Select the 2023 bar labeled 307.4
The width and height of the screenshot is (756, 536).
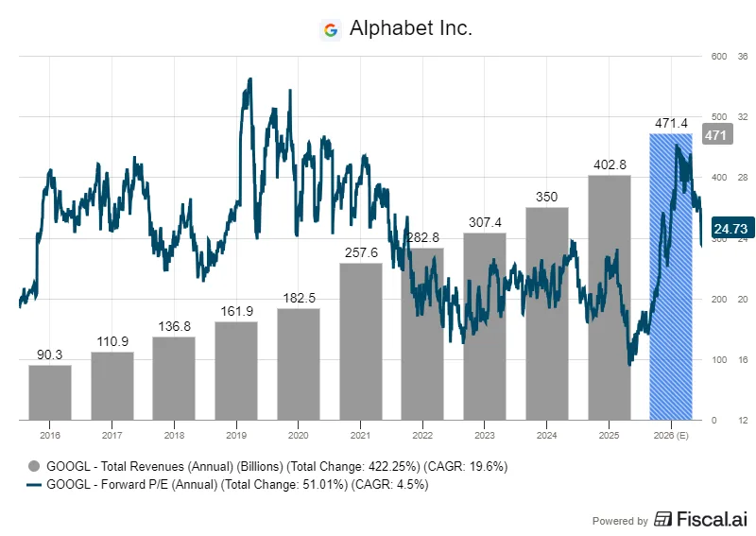click(x=485, y=326)
